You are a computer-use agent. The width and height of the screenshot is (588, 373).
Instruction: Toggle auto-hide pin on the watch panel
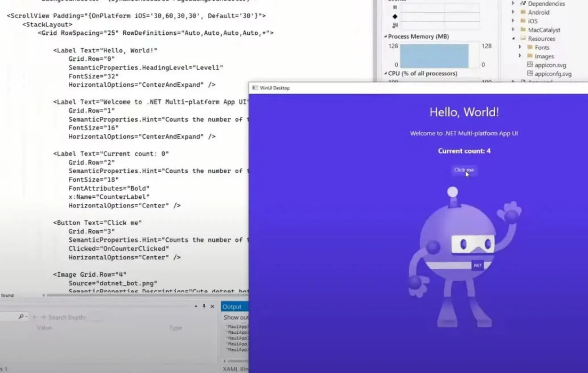click(x=204, y=307)
